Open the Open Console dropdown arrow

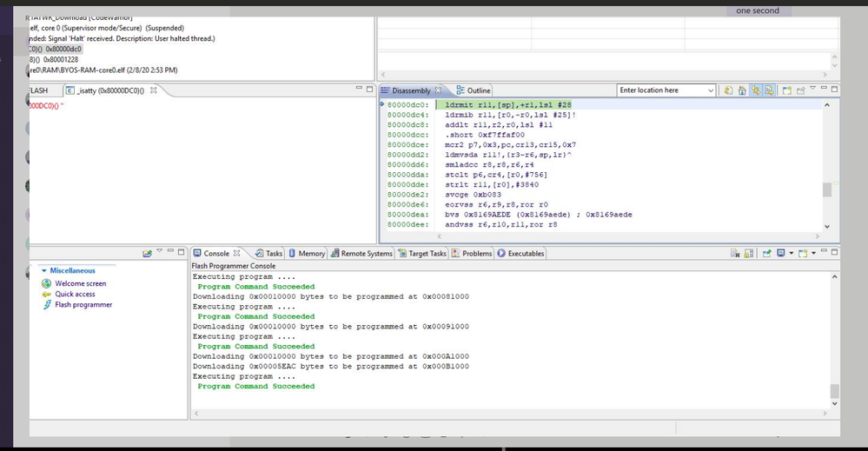(814, 254)
